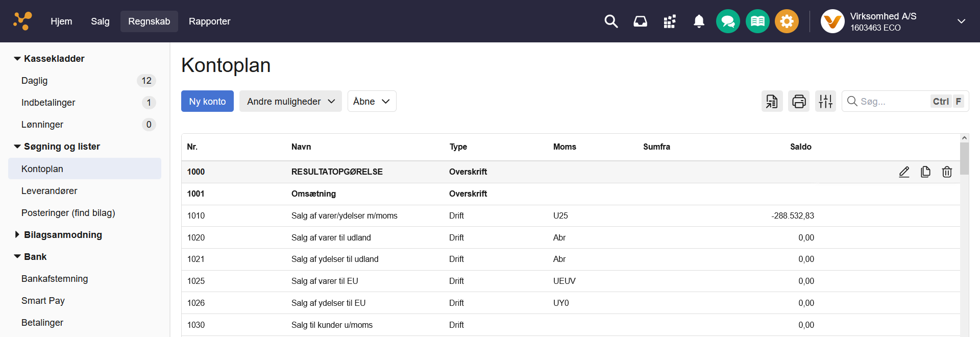Open the orange settings gear icon

click(787, 21)
